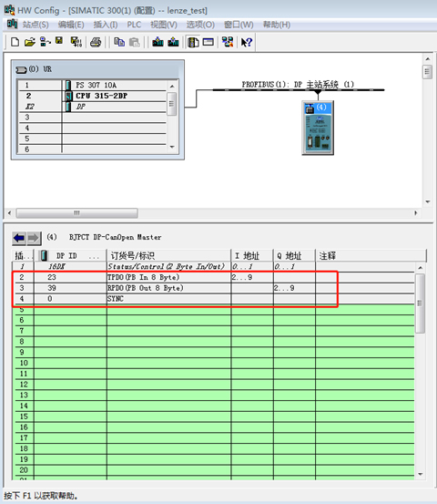Click the station window scroll right arrow
Screen dimensions: 437x504
pos(416,212)
